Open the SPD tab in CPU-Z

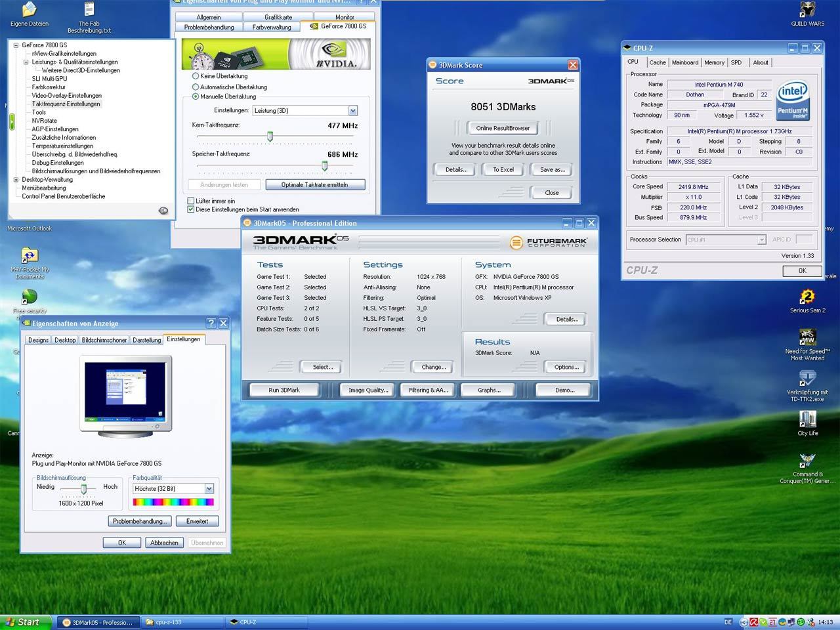pyautogui.click(x=736, y=62)
